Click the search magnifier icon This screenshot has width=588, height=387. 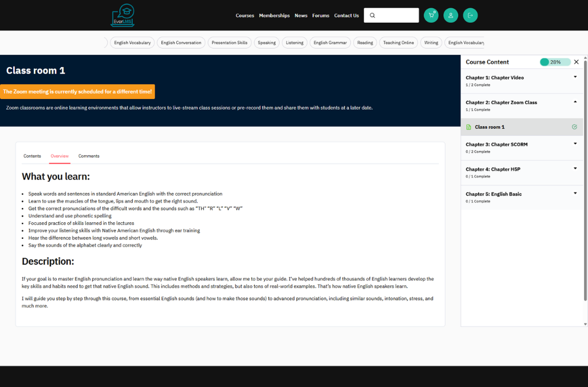[x=372, y=15]
